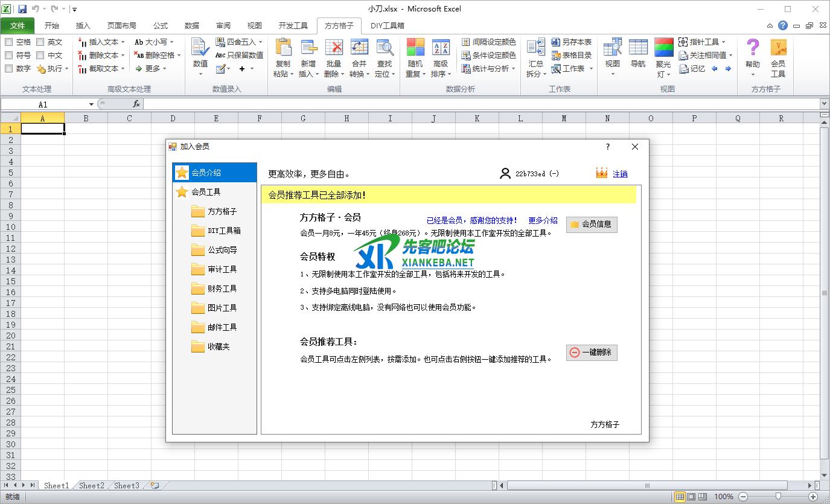
Task: Check the 中文 option in 文本处理
Action: pyautogui.click(x=51, y=55)
